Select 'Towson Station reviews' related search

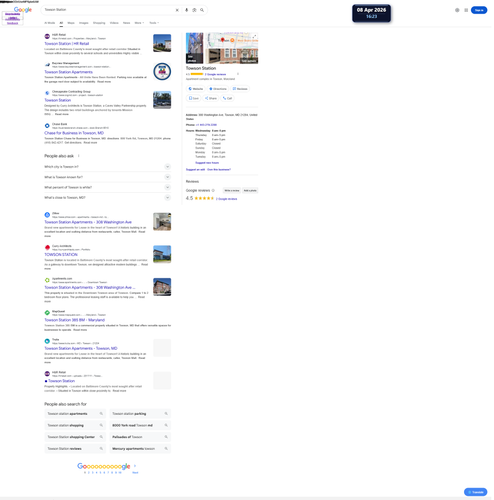point(75,449)
